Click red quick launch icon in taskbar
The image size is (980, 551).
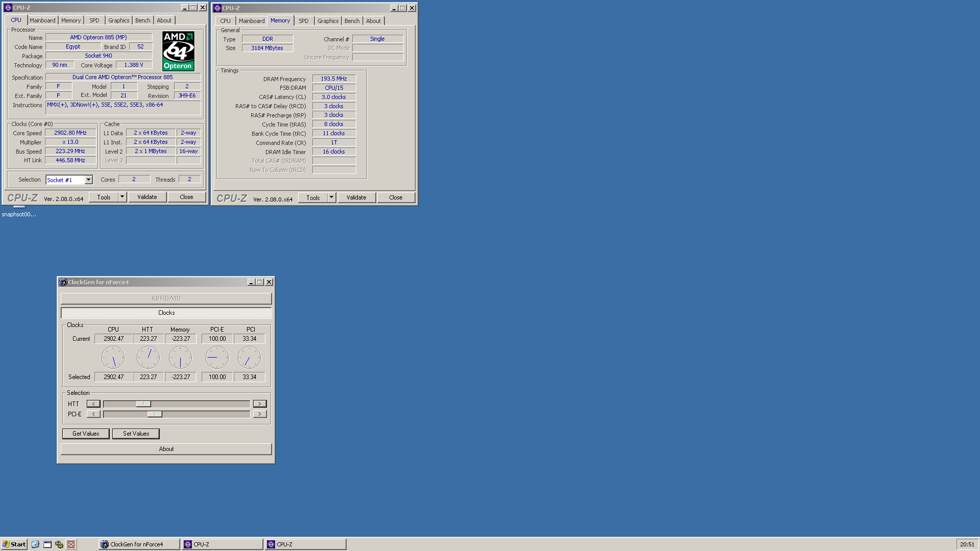pos(71,544)
